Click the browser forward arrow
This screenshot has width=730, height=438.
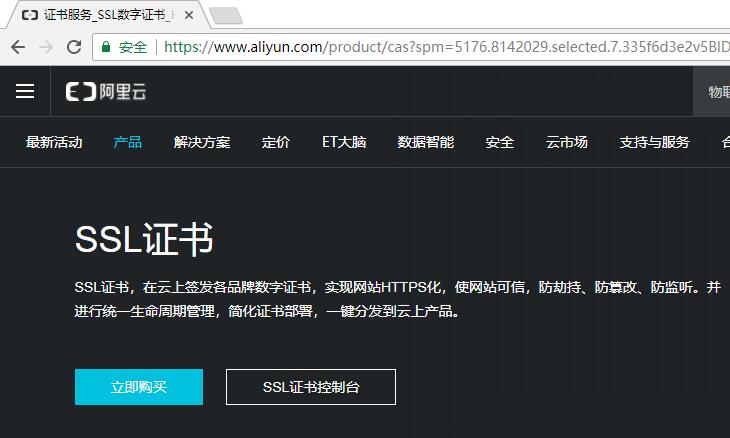pyautogui.click(x=46, y=47)
